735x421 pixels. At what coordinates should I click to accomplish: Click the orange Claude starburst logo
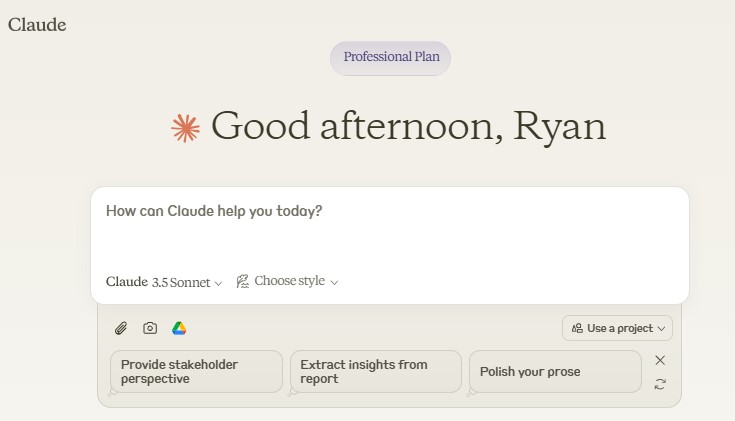coord(185,127)
